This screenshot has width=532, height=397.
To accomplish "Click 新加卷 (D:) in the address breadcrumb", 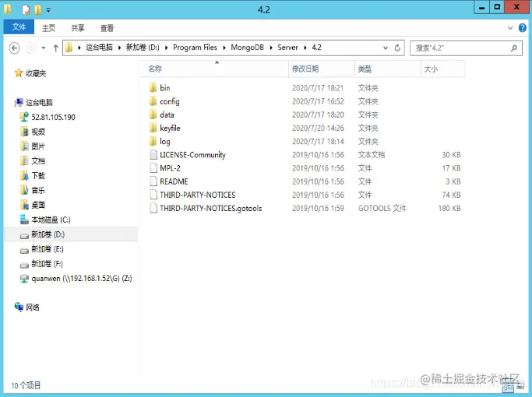I will pyautogui.click(x=143, y=47).
